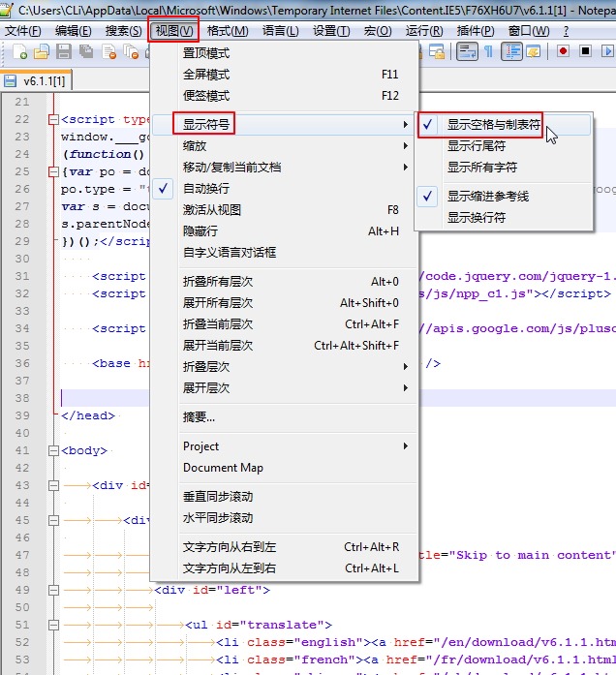
Task: Choose 显示所有字符 in submenu
Action: (481, 168)
